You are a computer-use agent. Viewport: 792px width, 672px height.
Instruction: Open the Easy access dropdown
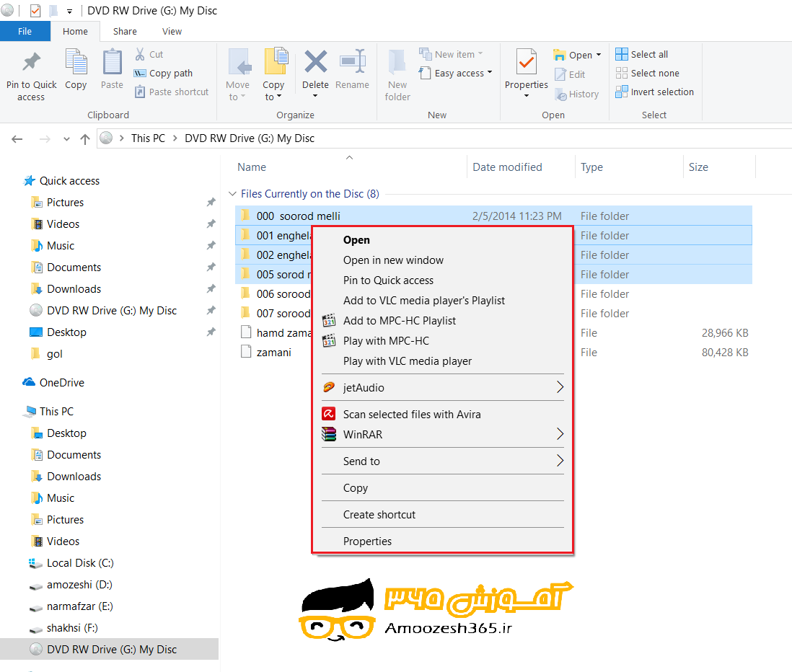(x=456, y=74)
